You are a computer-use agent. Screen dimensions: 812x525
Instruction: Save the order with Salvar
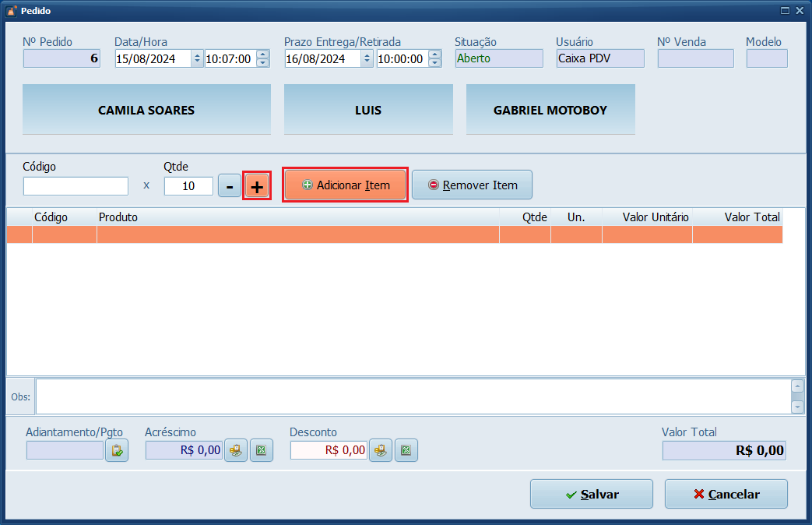coord(592,494)
